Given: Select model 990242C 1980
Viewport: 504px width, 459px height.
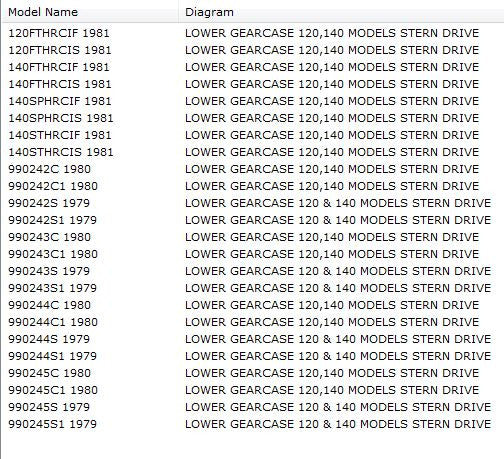Looking at the screenshot, I should [49, 169].
